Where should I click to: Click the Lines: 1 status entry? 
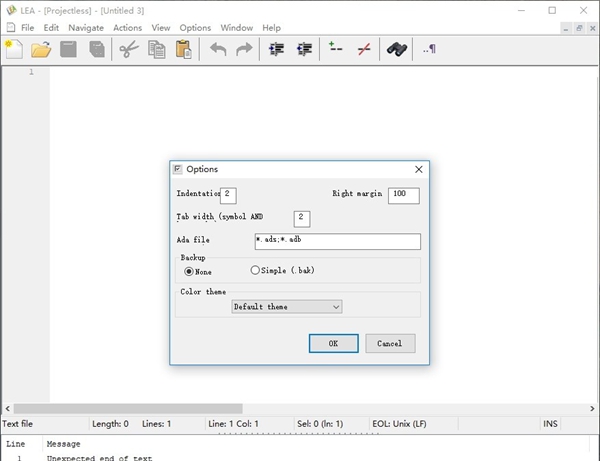point(157,424)
